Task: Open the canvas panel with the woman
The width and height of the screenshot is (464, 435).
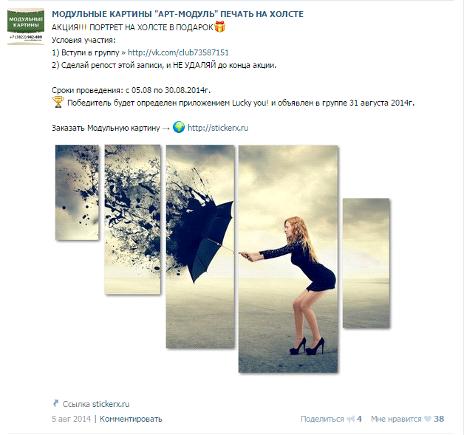Action: coord(288,259)
